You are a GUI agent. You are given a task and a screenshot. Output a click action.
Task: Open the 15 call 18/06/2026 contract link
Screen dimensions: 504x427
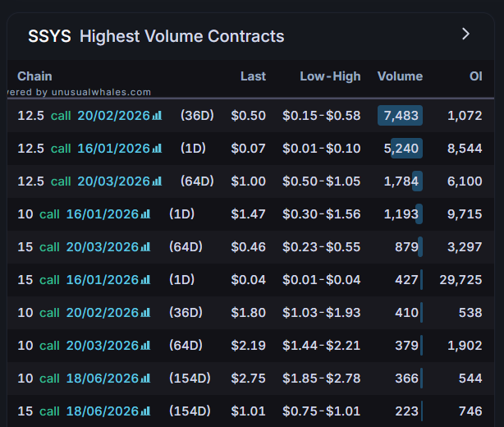[78, 411]
